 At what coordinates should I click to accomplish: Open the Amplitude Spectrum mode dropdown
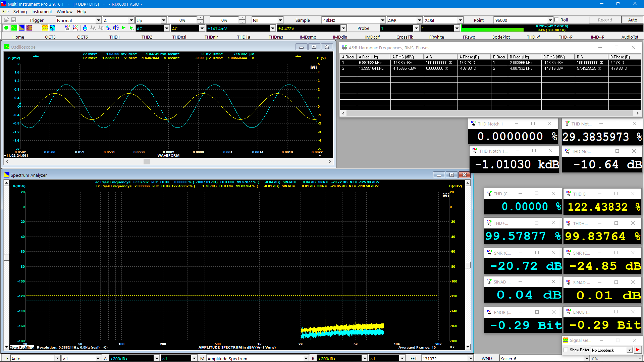[306, 359]
